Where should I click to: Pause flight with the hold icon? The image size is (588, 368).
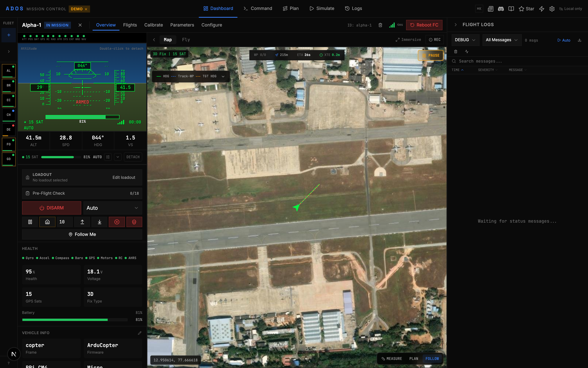(30, 222)
